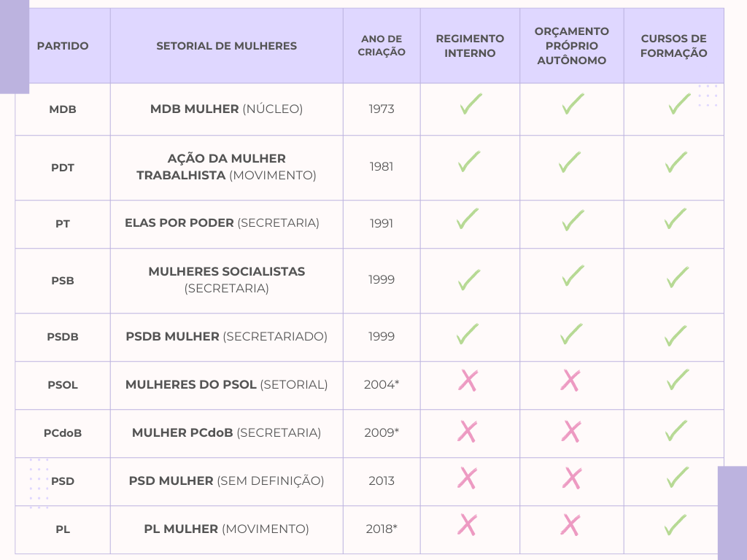The image size is (747, 560).
Task: Click PT Orçamento Próprio green checkmark
Action: click(573, 219)
